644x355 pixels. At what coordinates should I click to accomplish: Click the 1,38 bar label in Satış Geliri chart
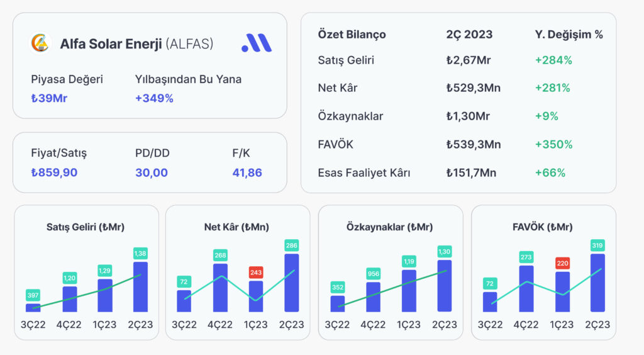[140, 254]
